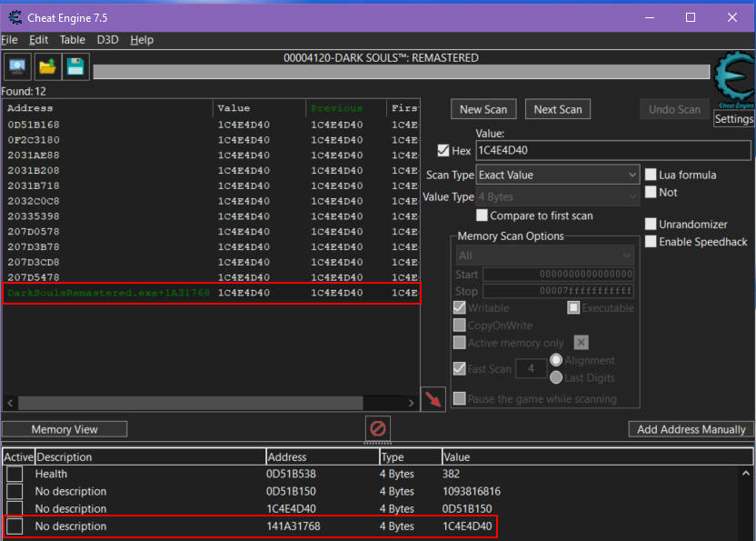Screen dimensions: 756x541
Task: Click the address list scroll up arrow
Action: [x=746, y=473]
